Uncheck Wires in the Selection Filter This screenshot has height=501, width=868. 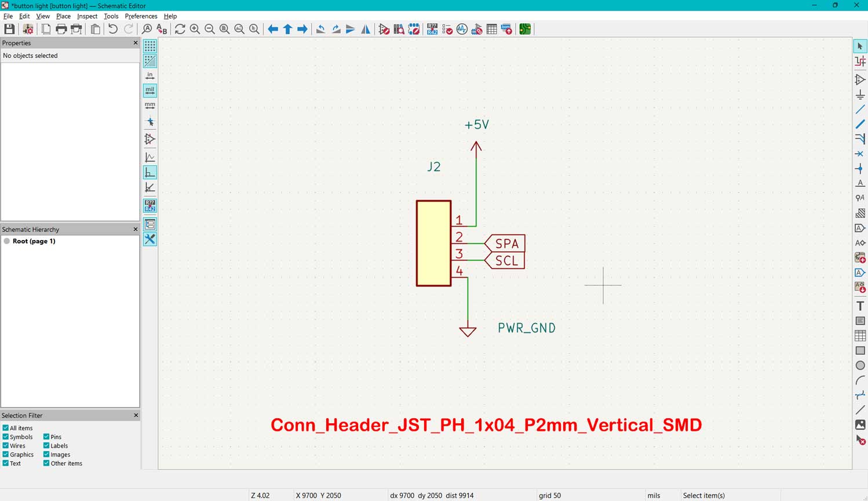point(6,445)
